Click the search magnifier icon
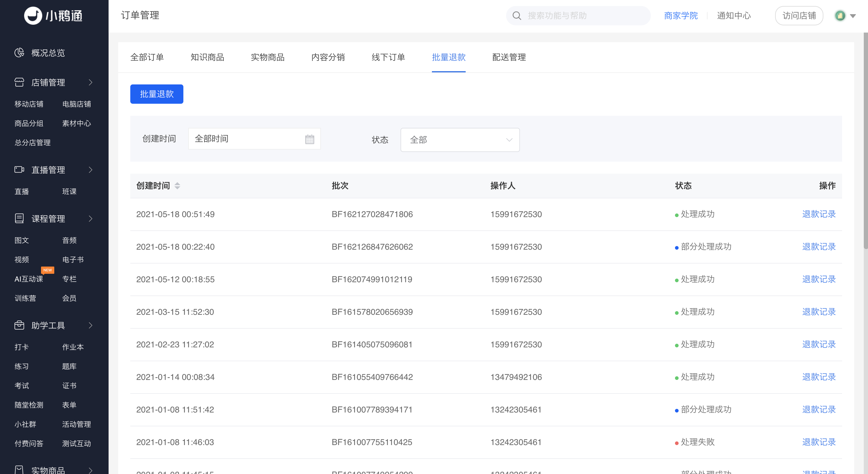 click(x=517, y=15)
